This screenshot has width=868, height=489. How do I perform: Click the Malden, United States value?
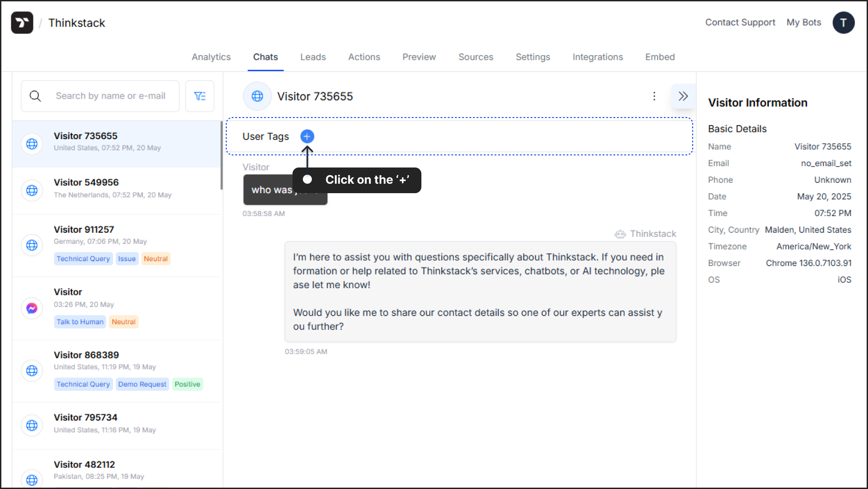tap(808, 230)
